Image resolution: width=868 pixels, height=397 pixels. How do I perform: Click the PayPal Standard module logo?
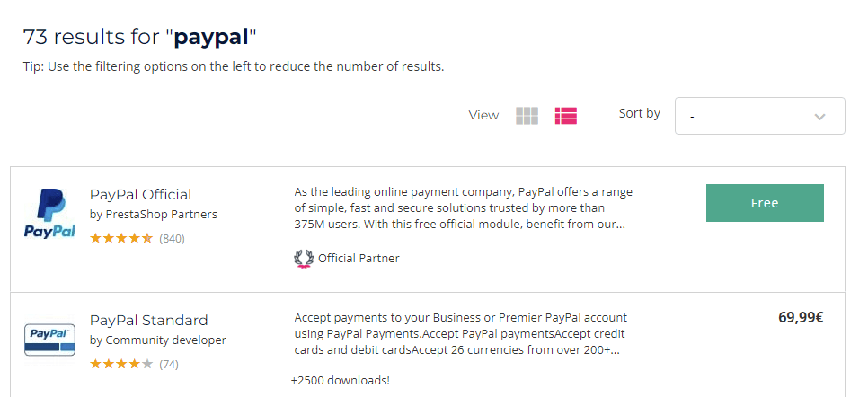(49, 341)
